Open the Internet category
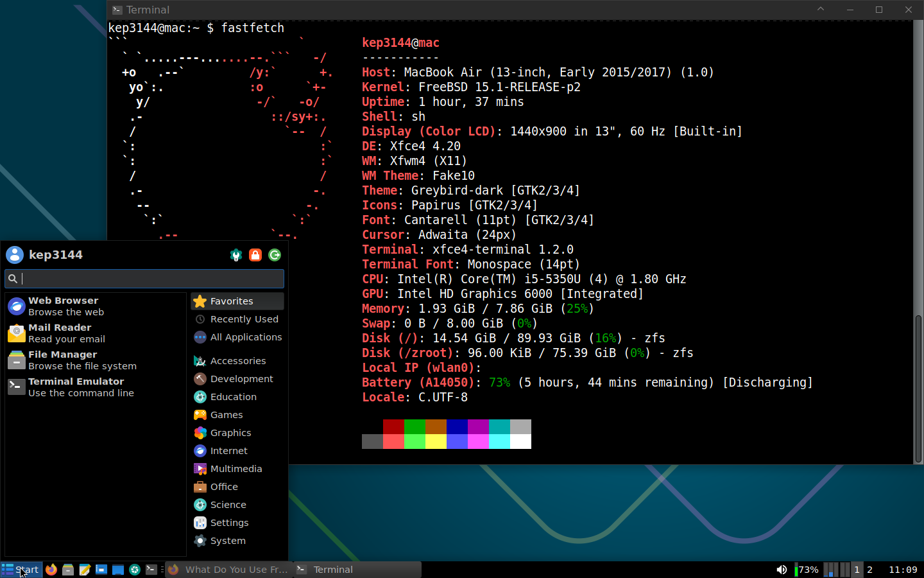This screenshot has width=924, height=578. pos(237,451)
